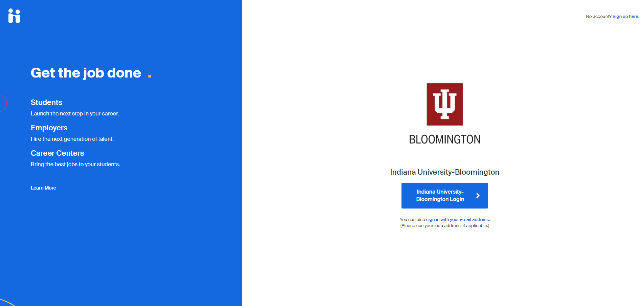
Task: Click the Indiana University trident logo
Action: [x=444, y=104]
